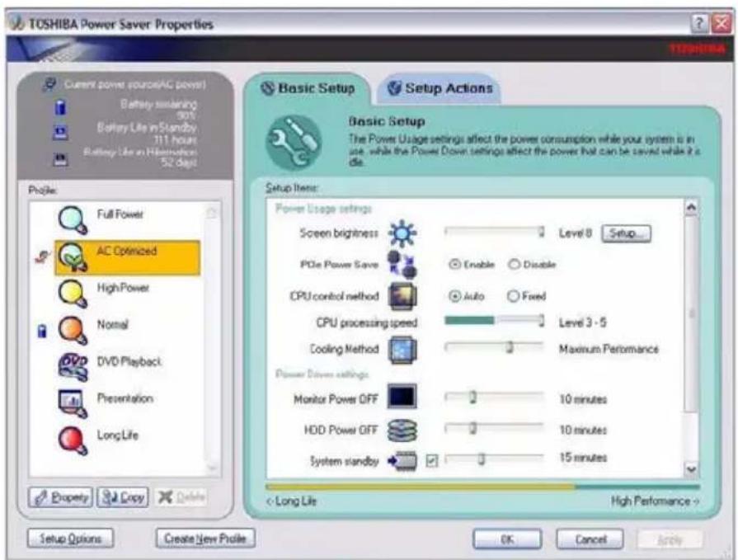Click the Cancel button
This screenshot has height=560, width=738.
[590, 539]
